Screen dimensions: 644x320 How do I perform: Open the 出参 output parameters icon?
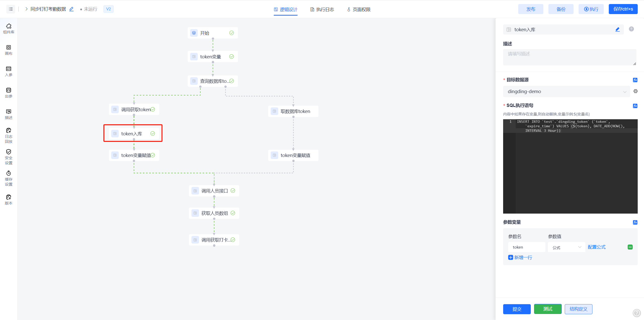click(x=9, y=93)
